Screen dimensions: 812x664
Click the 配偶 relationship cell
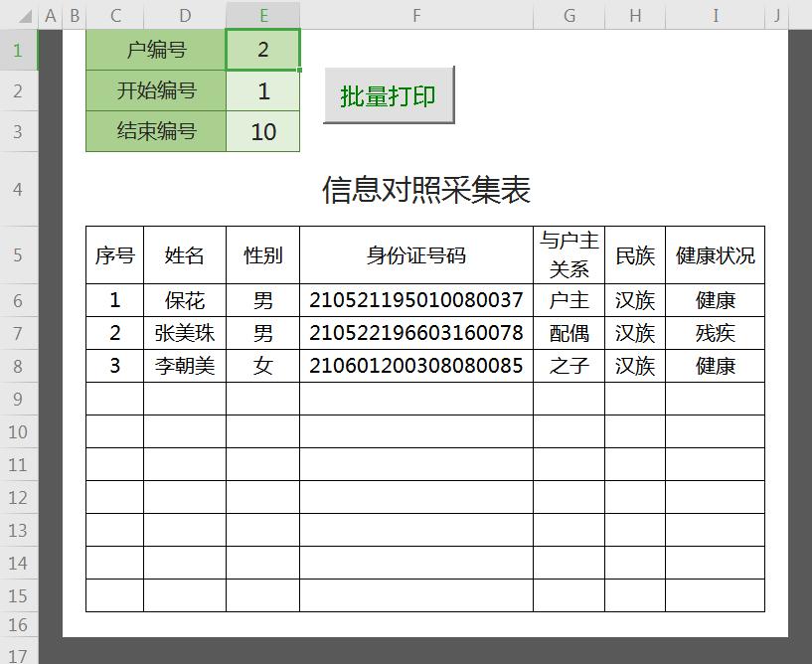569,333
